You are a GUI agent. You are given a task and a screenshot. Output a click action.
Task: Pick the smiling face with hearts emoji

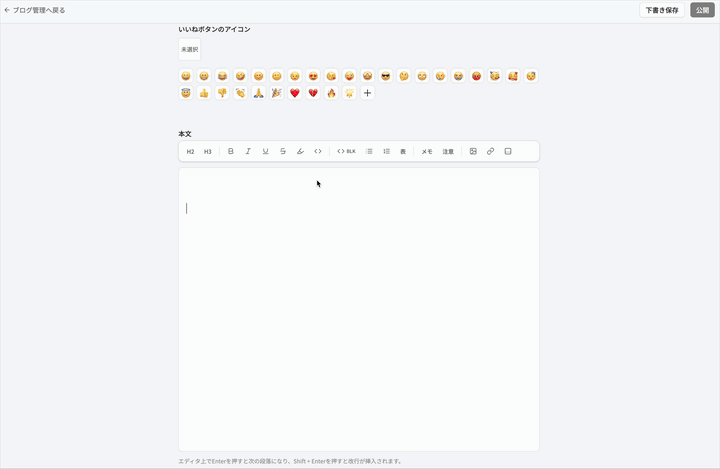[x=513, y=76]
